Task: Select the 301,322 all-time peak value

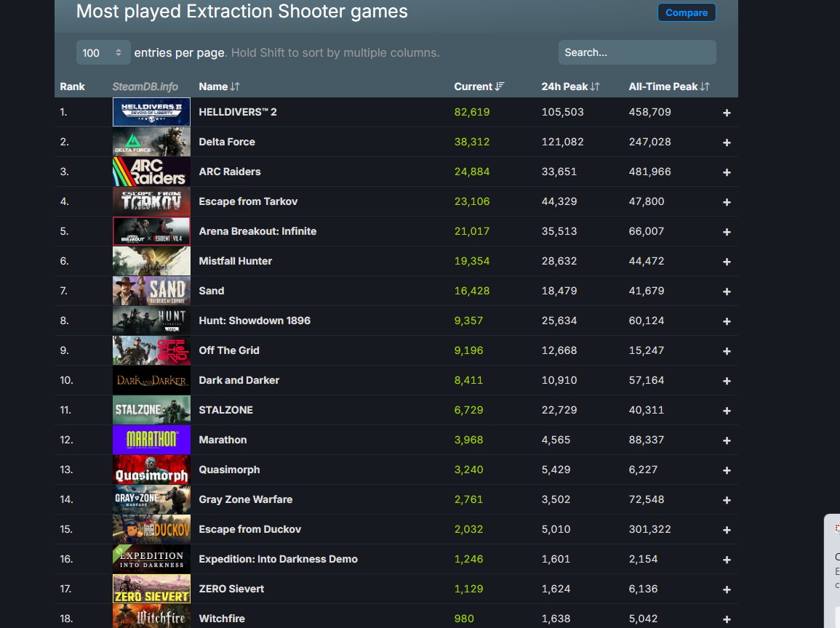Action: tap(650, 529)
